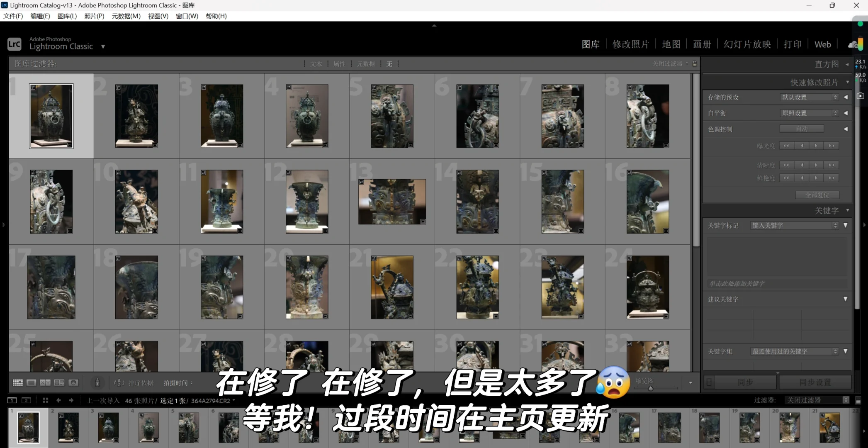Collapse the 关键字 panel
This screenshot has width=868, height=448.
(x=848, y=210)
